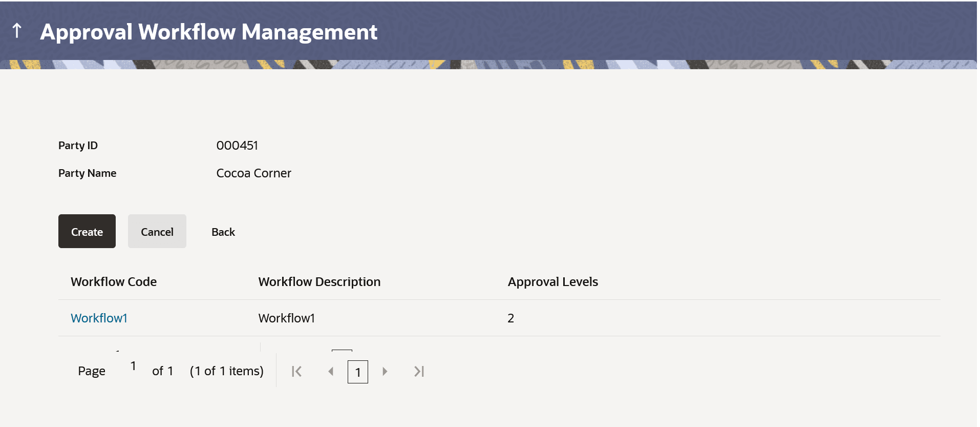
Task: Click the Workflow Description column header
Action: (319, 282)
